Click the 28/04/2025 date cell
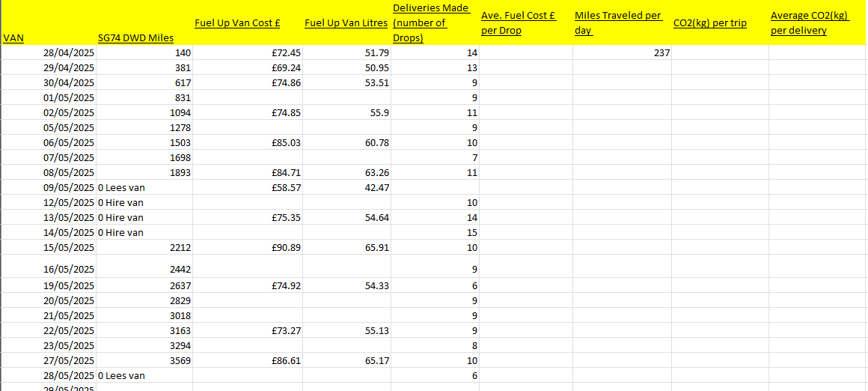This screenshot has height=391, width=868. click(x=69, y=53)
